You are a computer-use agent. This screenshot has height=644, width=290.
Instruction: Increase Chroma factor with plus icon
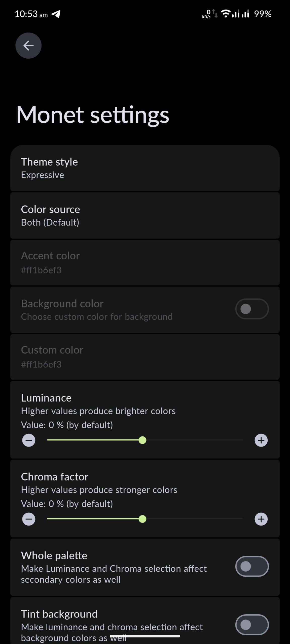(x=261, y=519)
